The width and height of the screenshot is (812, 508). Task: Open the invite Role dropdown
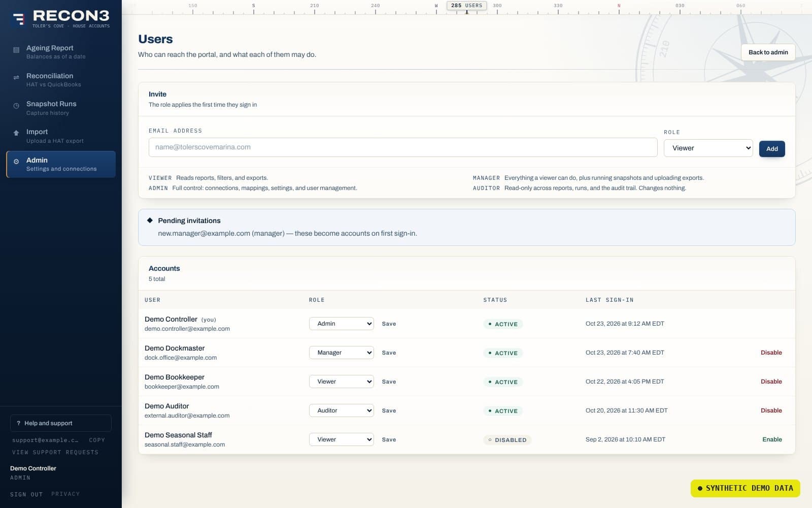708,148
